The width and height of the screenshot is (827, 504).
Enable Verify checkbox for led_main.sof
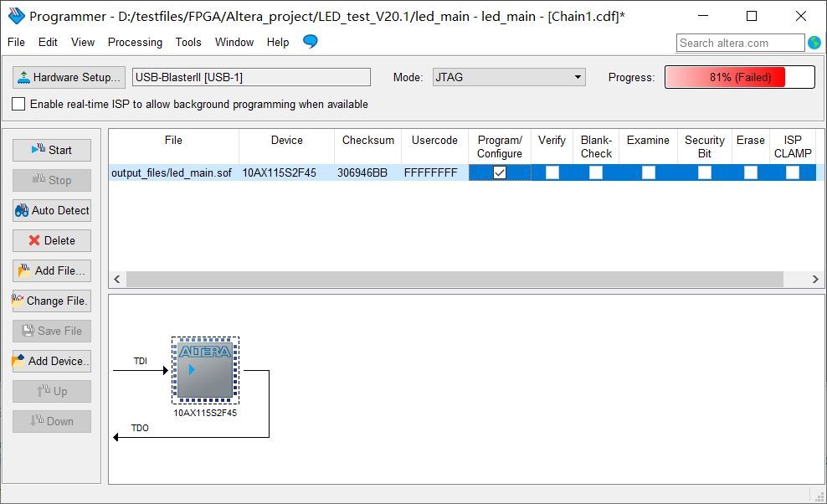tap(552, 172)
